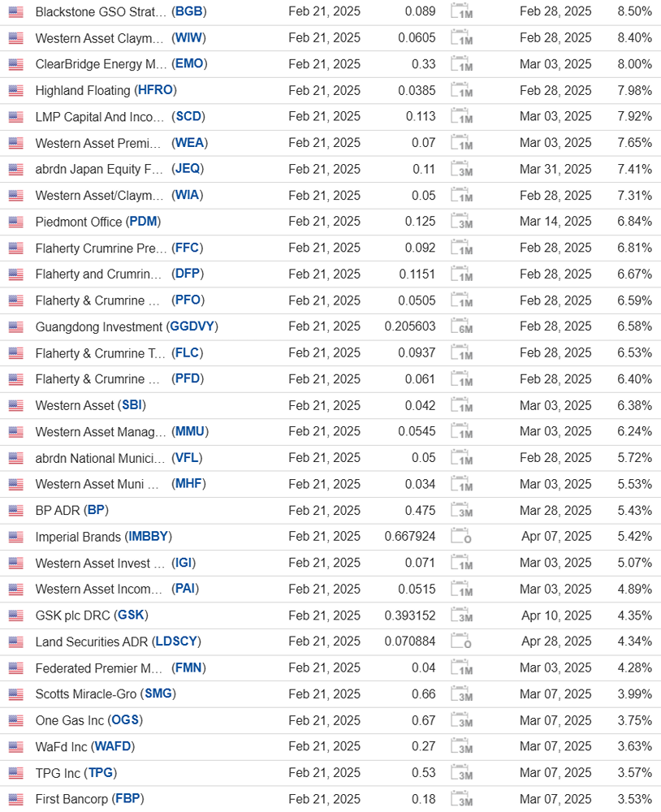Click the semi-annual calendar icon for GGDVY
Viewport: 661px width, 812px height.
click(461, 326)
